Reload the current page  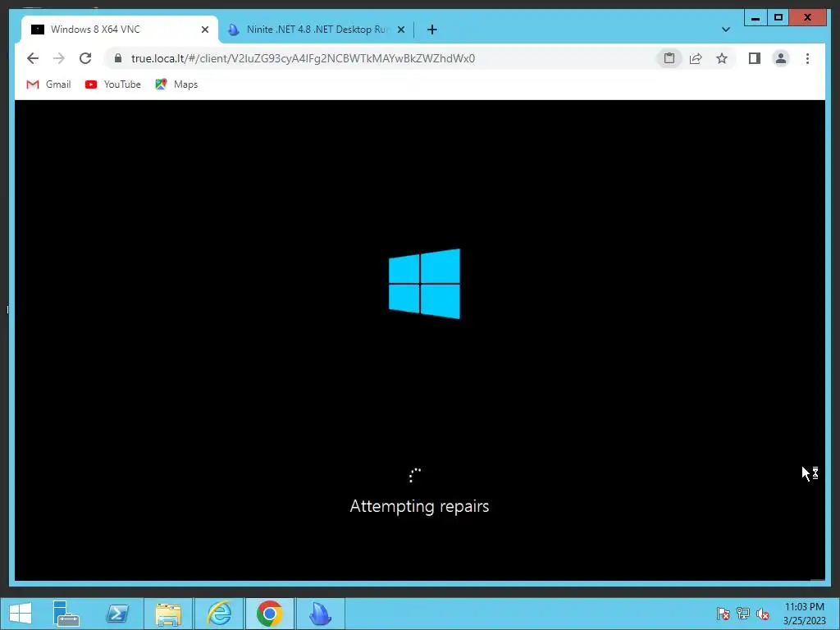pyautogui.click(x=85, y=58)
